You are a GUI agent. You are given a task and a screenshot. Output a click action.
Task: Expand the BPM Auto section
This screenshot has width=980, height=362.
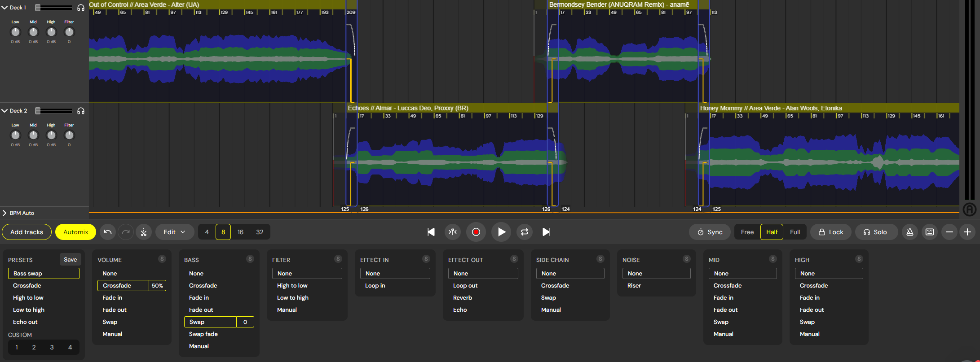5,213
